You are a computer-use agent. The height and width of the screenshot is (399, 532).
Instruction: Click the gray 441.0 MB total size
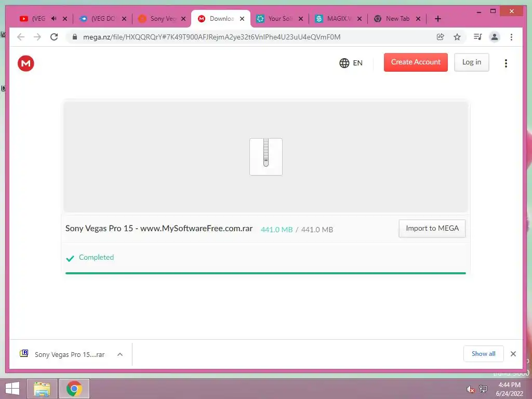tap(317, 230)
